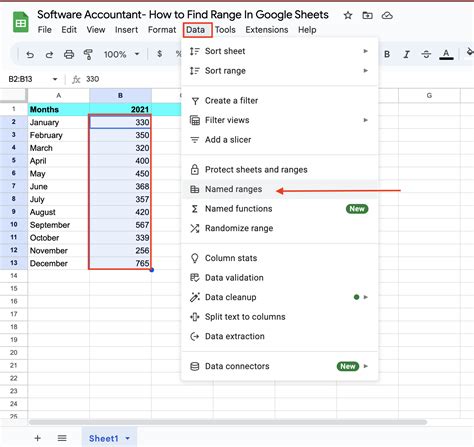The width and height of the screenshot is (474, 447).
Task: Click the horizontal scrollbar
Action: (x=228, y=422)
